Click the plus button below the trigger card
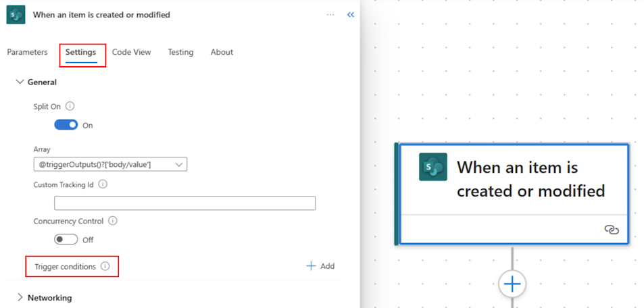This screenshot has width=644, height=308. [512, 284]
